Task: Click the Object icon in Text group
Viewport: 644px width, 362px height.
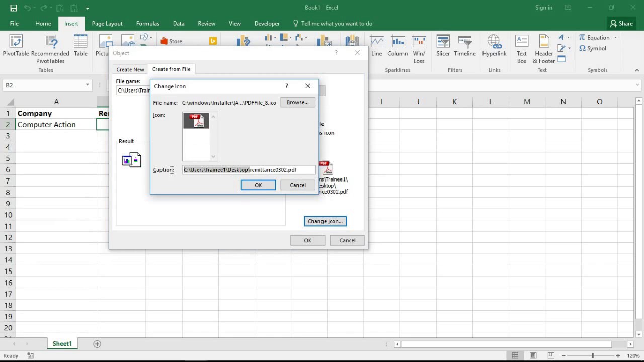Action: pyautogui.click(x=561, y=59)
